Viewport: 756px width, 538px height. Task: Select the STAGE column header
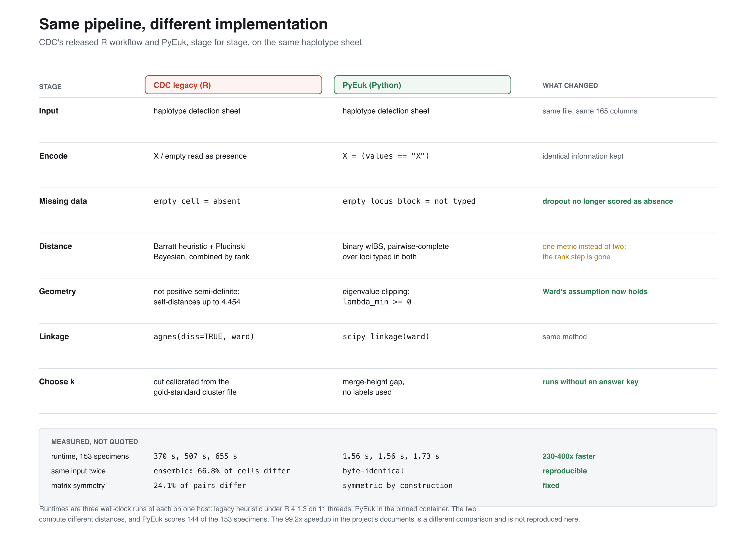50,87
